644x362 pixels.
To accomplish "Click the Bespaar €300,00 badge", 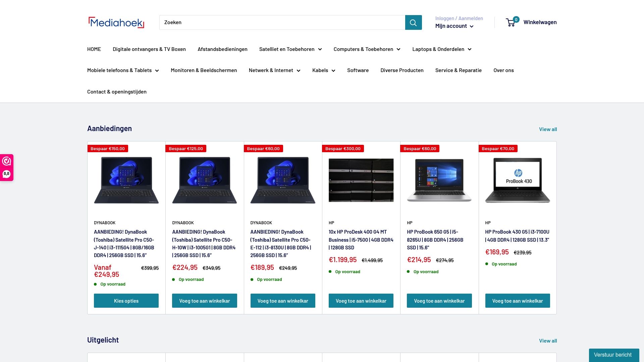I will pos(343,148).
